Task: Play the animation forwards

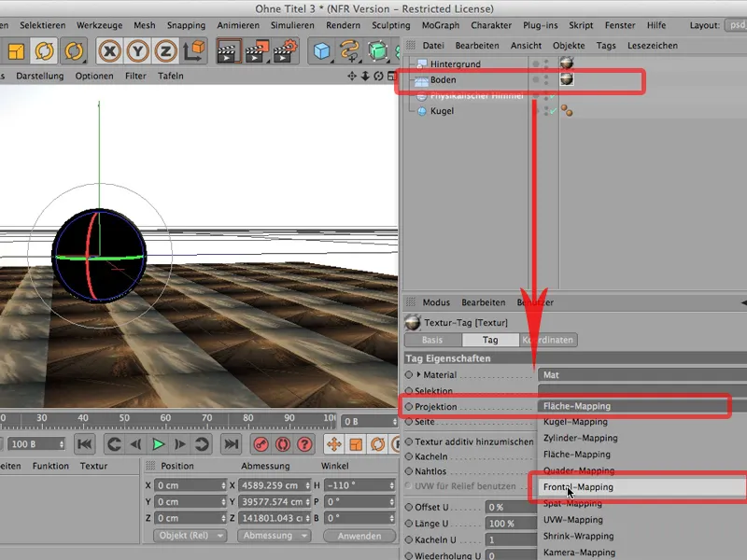Action: 158,444
